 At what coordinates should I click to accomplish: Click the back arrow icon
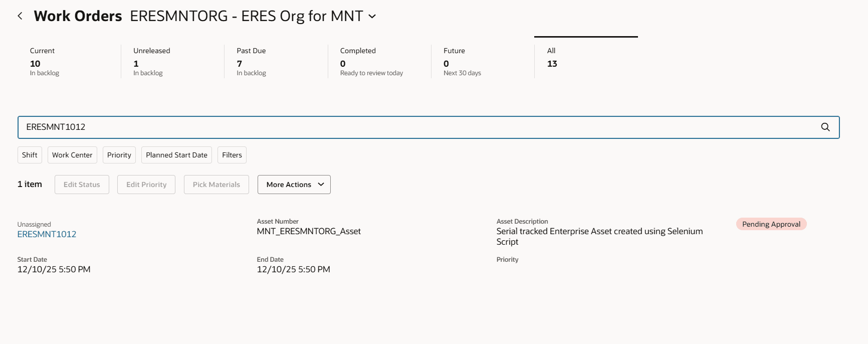tap(20, 16)
